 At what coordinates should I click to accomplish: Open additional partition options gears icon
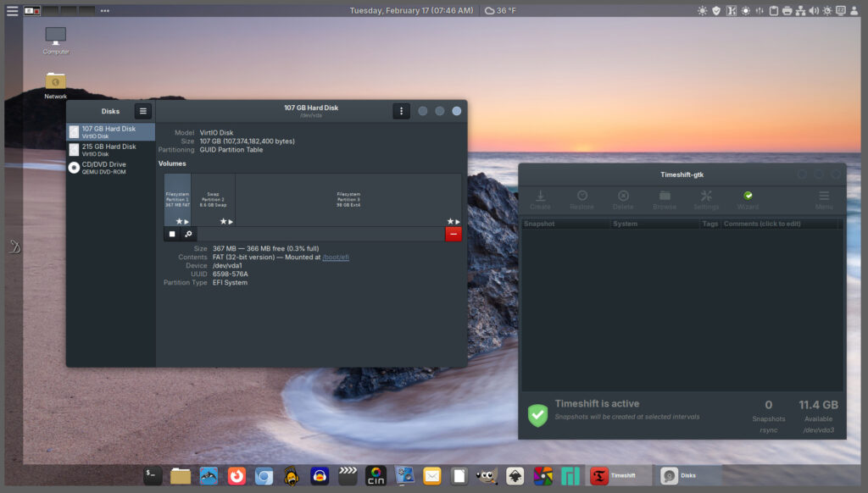tap(188, 234)
